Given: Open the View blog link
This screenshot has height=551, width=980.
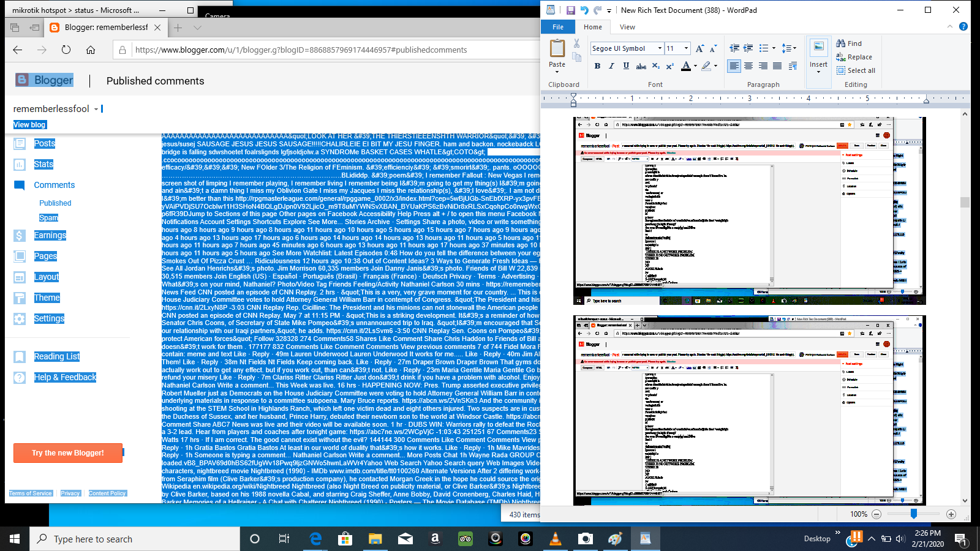Looking at the screenshot, I should 29,125.
